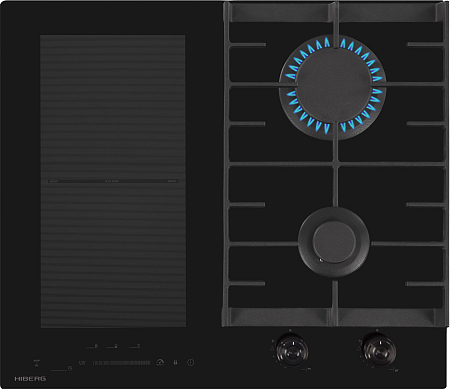The image size is (450, 390).
Task: Click the unlit small gas burner
Action: 333,242
